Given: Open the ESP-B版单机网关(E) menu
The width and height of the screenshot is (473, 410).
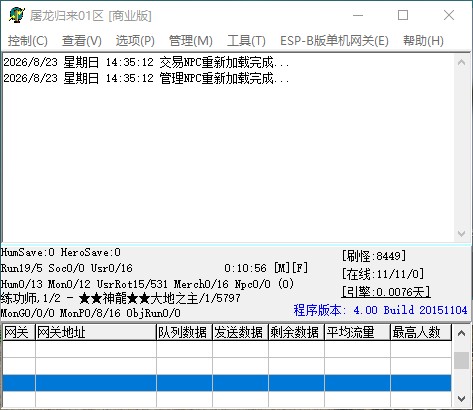Looking at the screenshot, I should click(334, 41).
